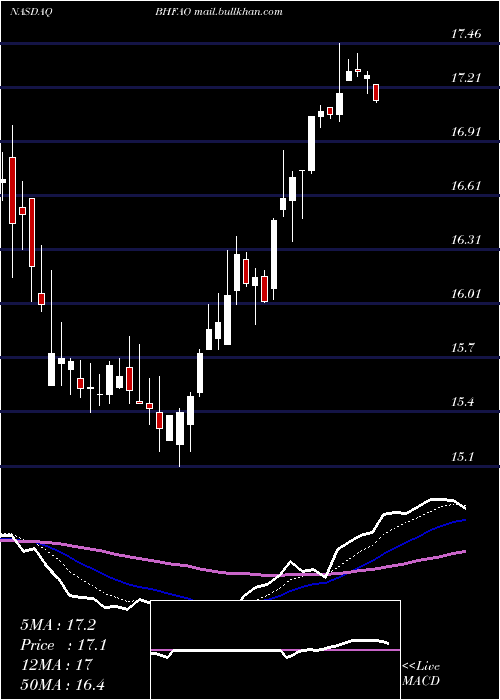Click the tallest candle wick touching 17.46
Image resolution: width=500 pixels, height=700 pixels.
pyautogui.click(x=339, y=83)
